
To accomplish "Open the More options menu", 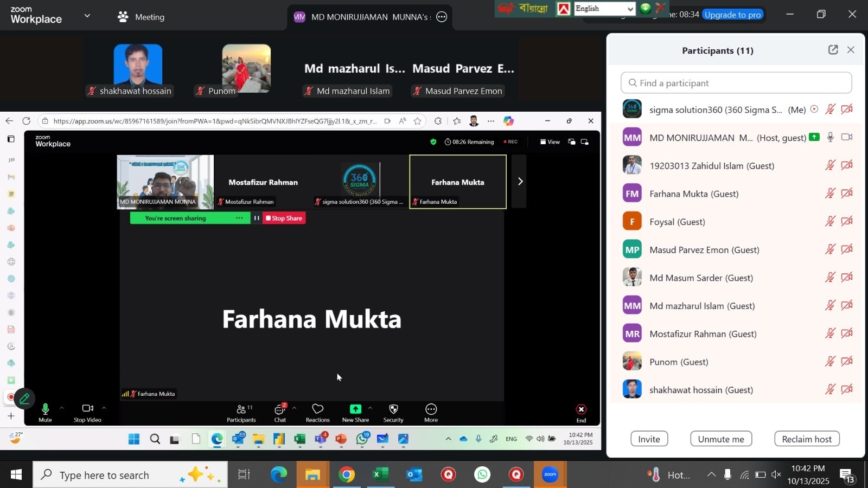I will pyautogui.click(x=431, y=409).
